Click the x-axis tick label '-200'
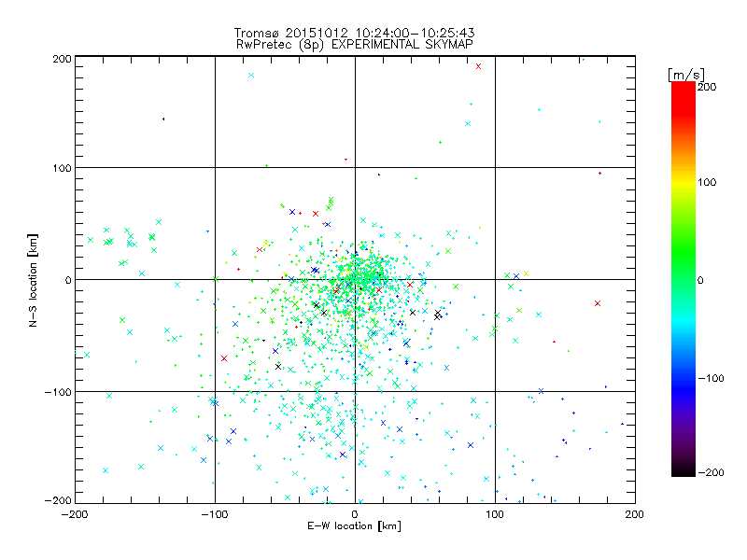 click(x=75, y=514)
